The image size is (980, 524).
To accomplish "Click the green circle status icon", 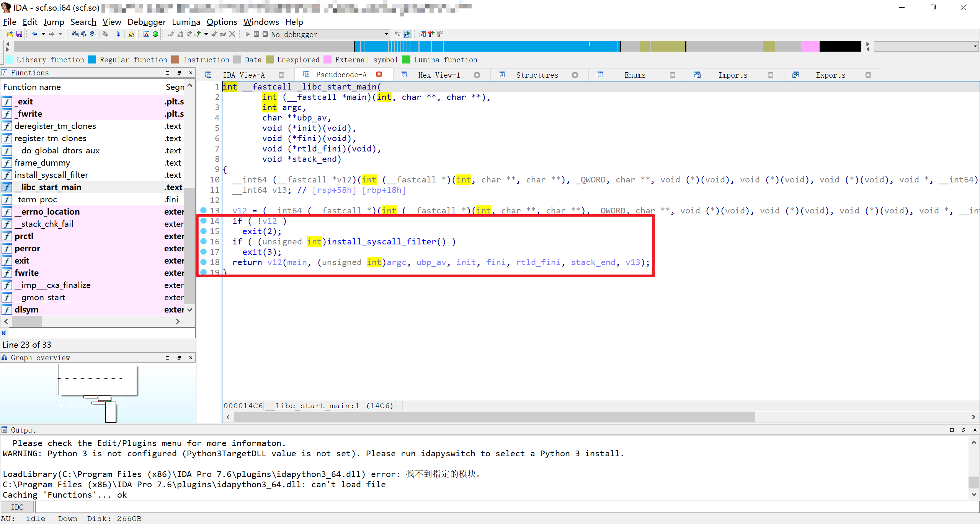I will pyautogui.click(x=155, y=34).
